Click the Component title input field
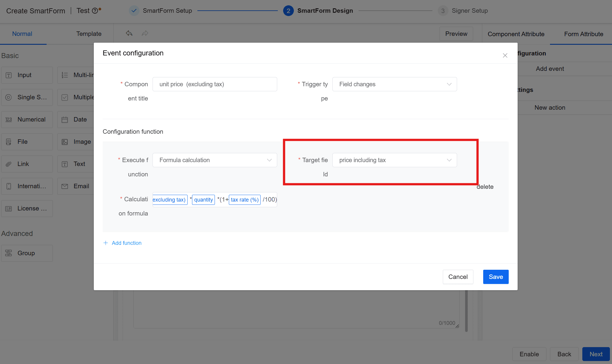The width and height of the screenshot is (612, 364). pos(215,84)
